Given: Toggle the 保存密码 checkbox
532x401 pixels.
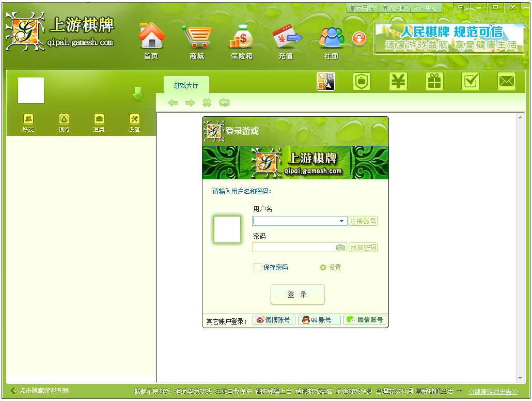Looking at the screenshot, I should pyautogui.click(x=258, y=267).
